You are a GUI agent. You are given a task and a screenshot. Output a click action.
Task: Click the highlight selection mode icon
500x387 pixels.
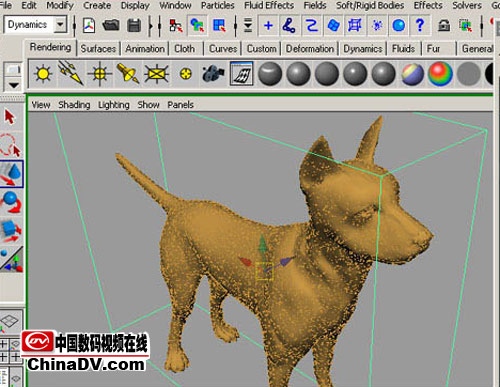(465, 25)
